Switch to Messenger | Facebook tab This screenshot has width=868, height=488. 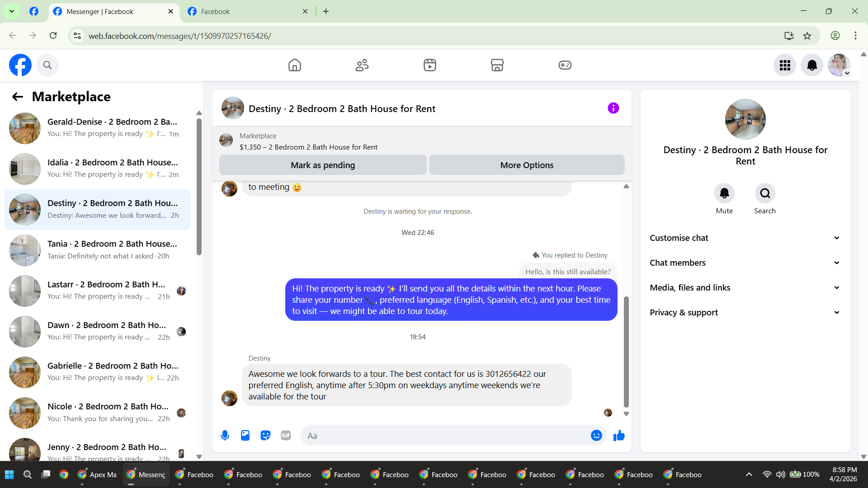click(113, 12)
